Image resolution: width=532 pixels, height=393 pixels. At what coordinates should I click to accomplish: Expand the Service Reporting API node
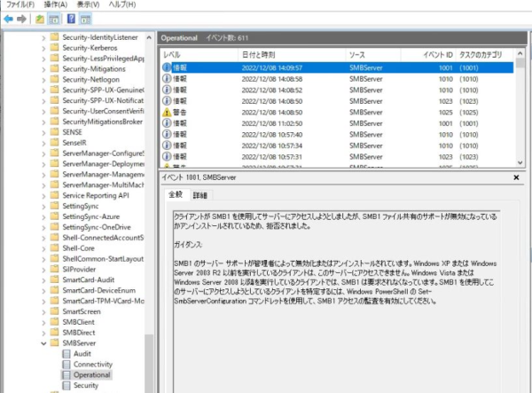point(43,196)
